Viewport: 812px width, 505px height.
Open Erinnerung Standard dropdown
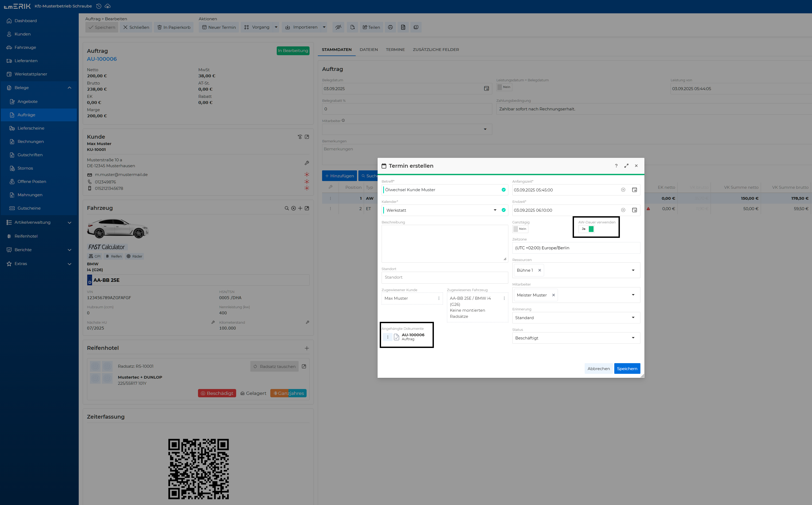(x=633, y=318)
